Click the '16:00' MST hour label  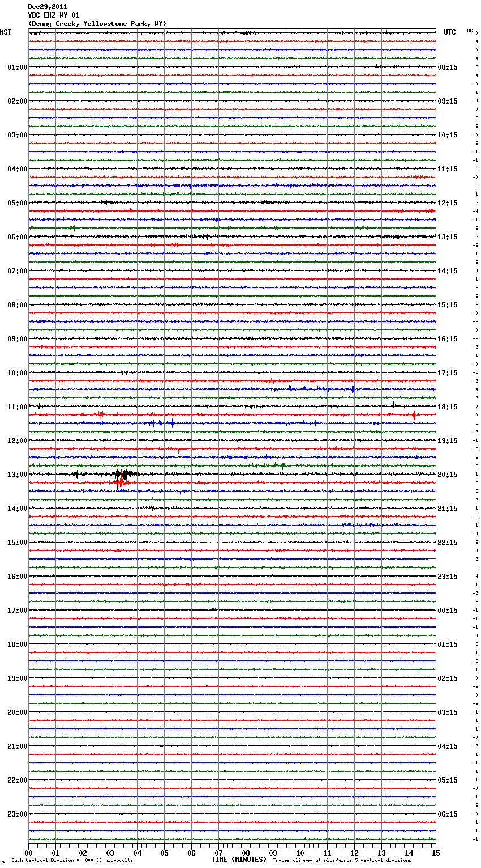click(x=18, y=577)
